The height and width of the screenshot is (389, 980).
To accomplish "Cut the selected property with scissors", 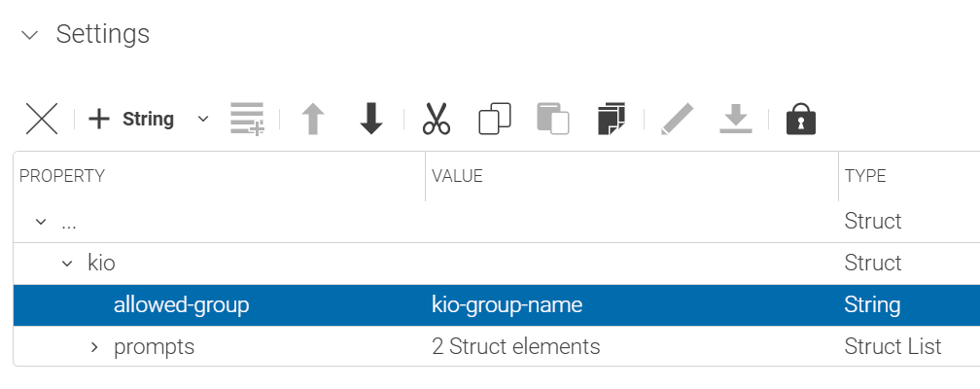I will coord(437,119).
